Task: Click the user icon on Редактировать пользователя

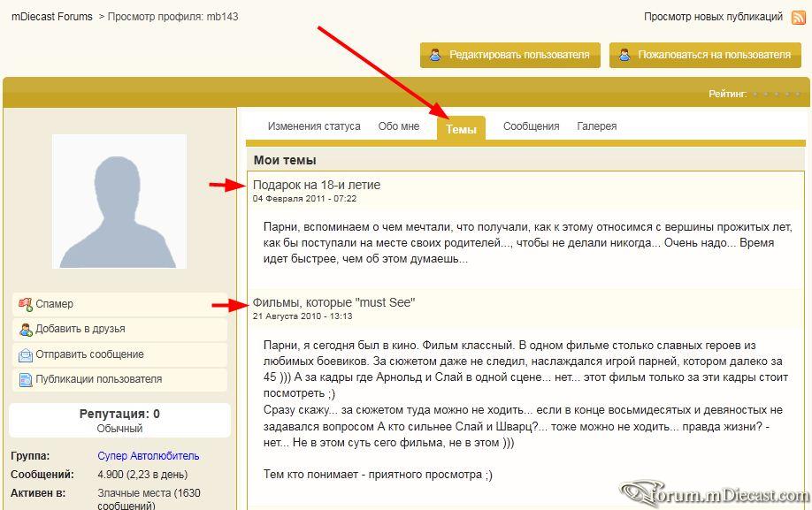Action: pyautogui.click(x=435, y=55)
